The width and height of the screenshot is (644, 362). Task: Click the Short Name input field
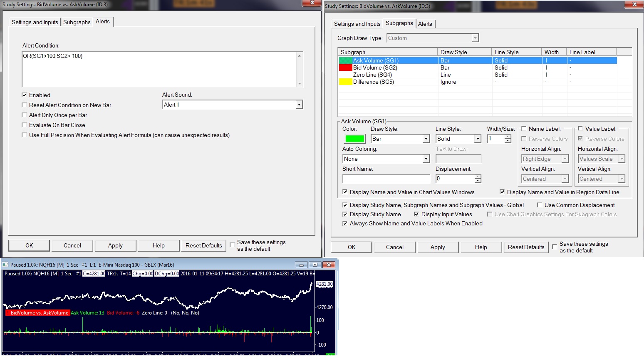386,179
